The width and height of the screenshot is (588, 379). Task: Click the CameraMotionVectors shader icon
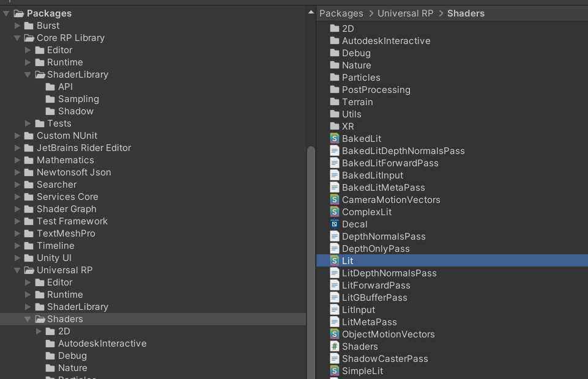coord(334,199)
